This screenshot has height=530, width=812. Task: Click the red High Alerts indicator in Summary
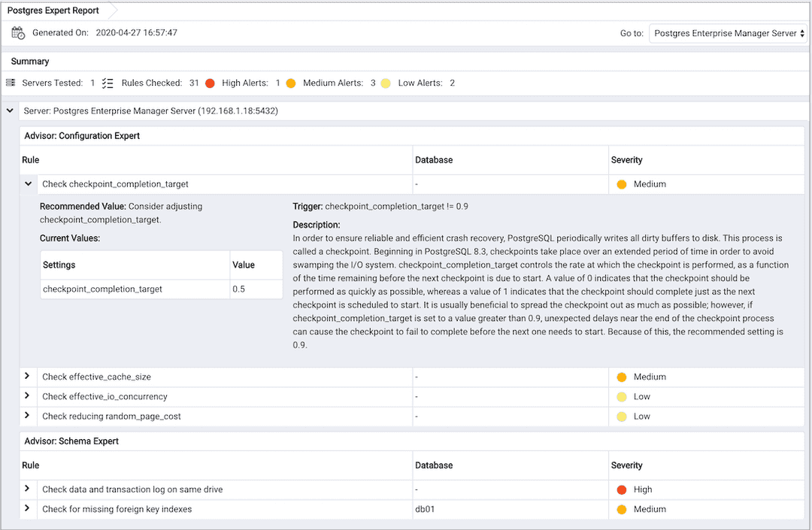pyautogui.click(x=210, y=83)
